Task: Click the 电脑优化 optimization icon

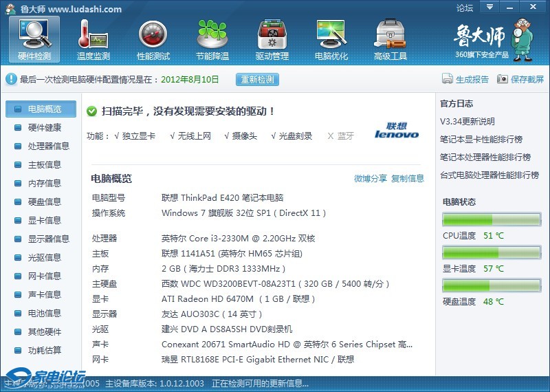Action: (x=331, y=41)
